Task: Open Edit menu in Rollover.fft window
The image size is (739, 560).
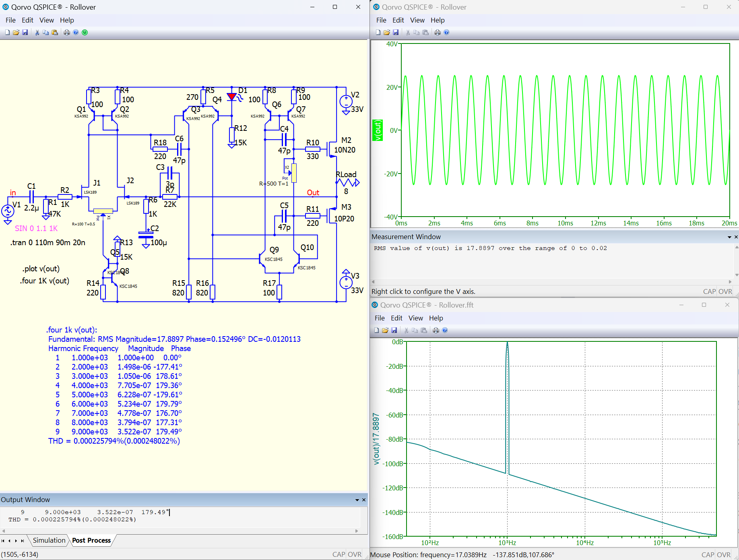Action: pos(396,318)
